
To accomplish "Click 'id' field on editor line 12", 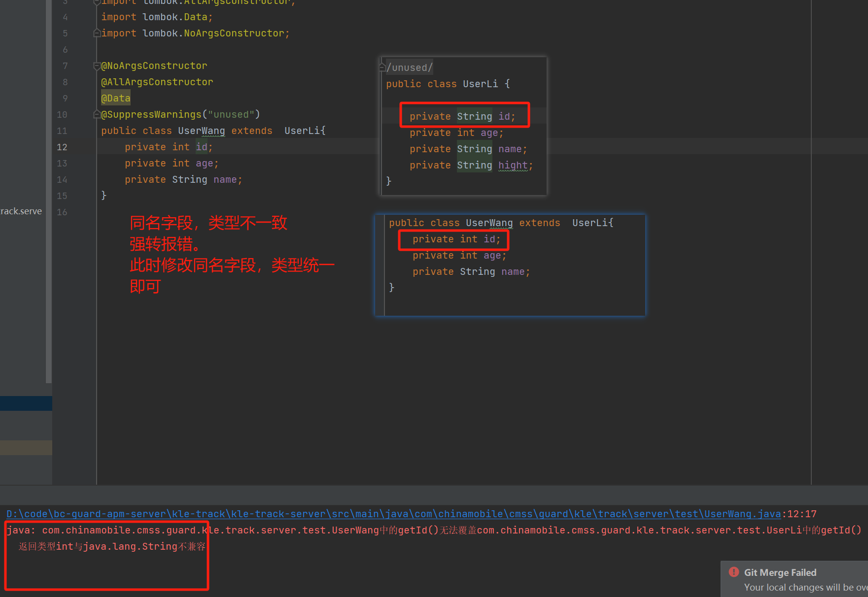I will pos(202,147).
